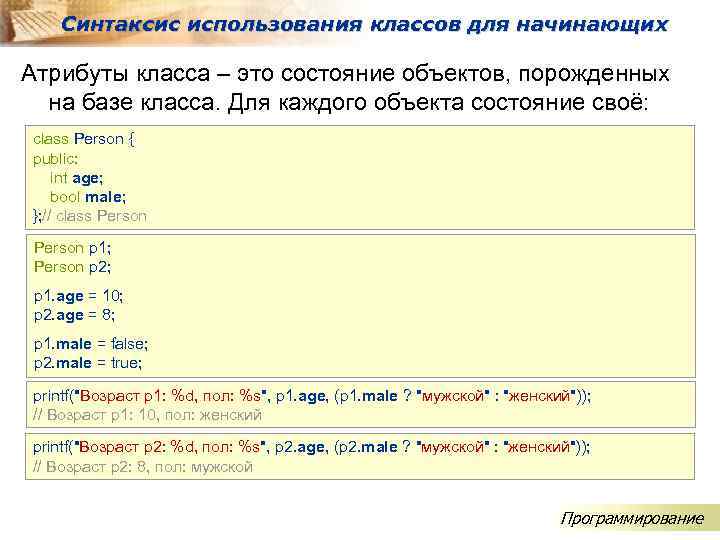Click the 'Person p2;' line
Image resolution: width=720 pixels, height=540 pixels.
pyautogui.click(x=72, y=267)
